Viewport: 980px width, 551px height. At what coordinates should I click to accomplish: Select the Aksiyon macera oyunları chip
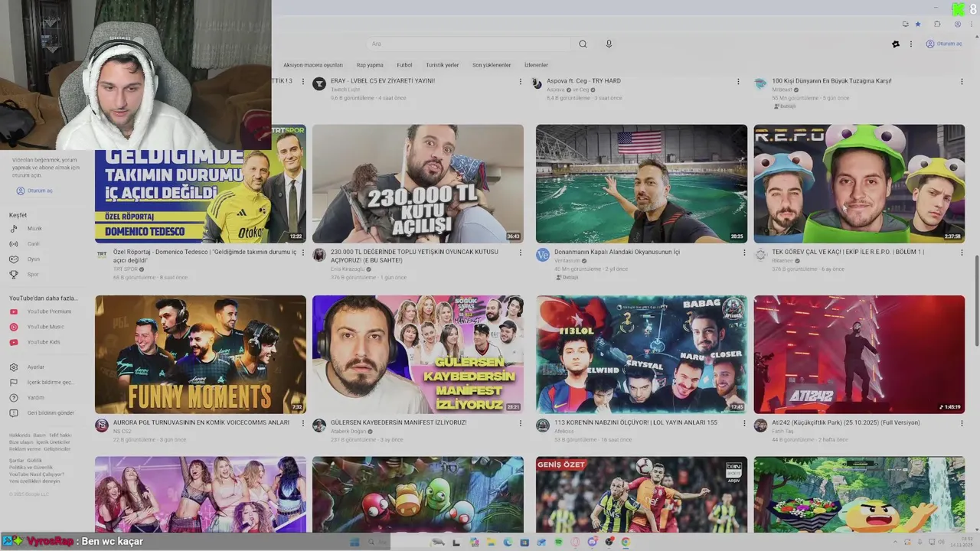pyautogui.click(x=313, y=65)
